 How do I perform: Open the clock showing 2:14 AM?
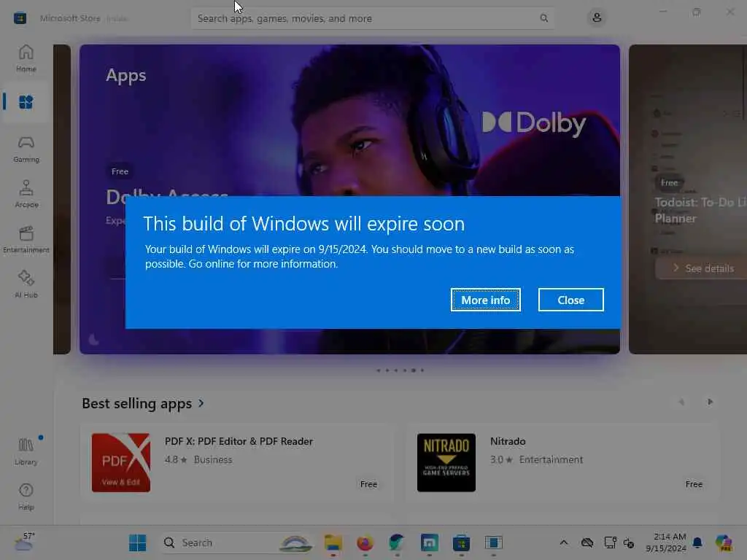click(666, 542)
